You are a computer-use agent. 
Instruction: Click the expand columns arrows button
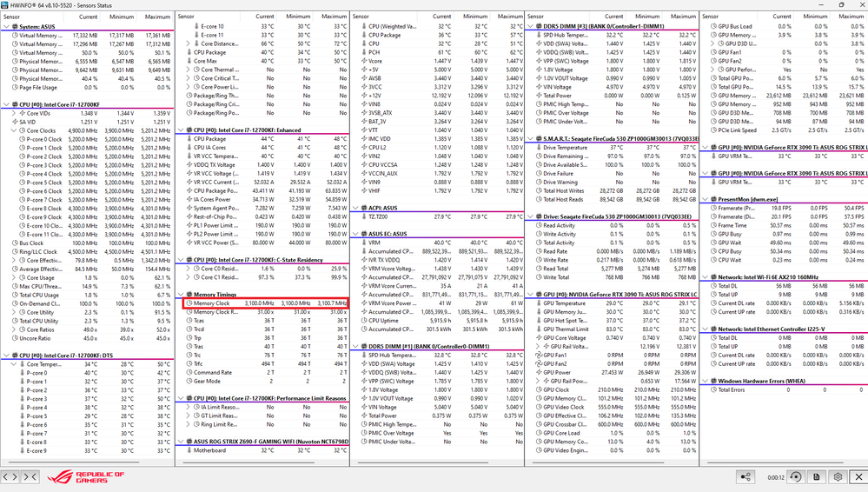point(10,476)
